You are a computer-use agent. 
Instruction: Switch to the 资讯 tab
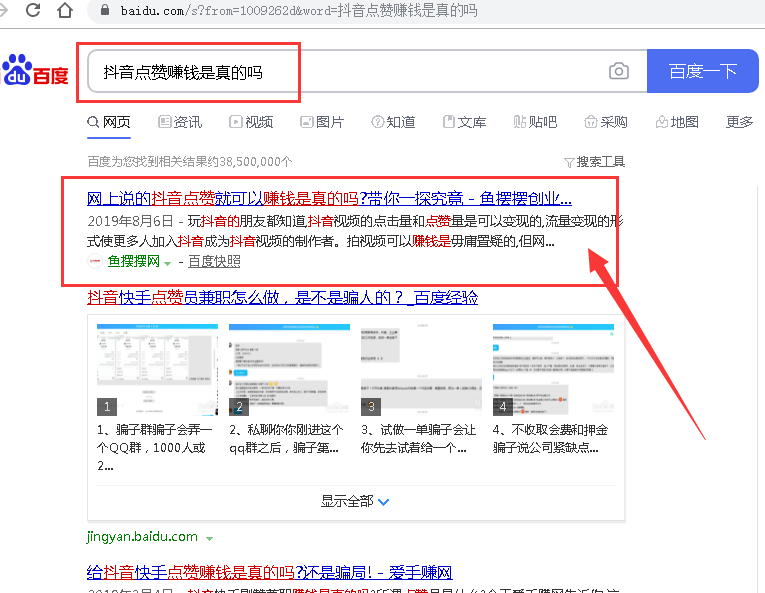click(180, 122)
